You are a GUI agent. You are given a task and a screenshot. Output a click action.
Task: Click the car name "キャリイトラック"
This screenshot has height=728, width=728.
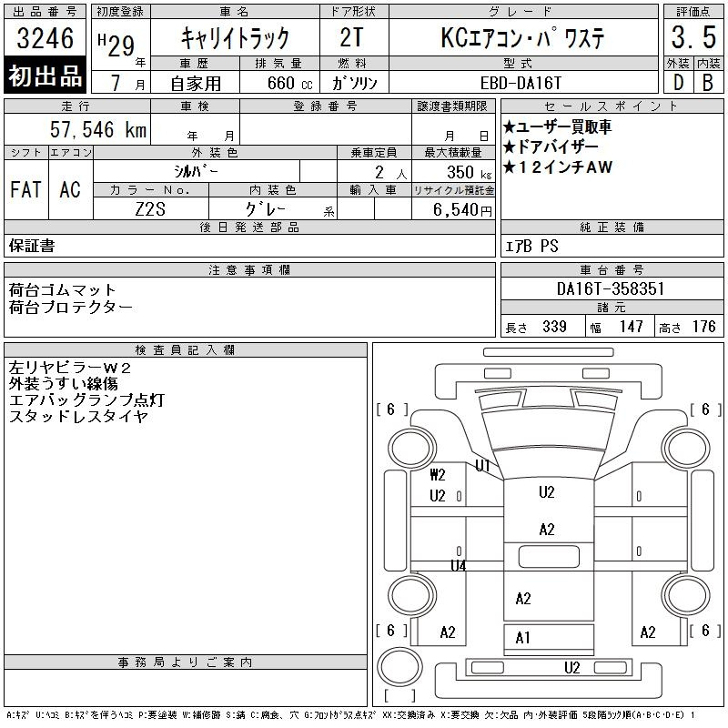(235, 38)
